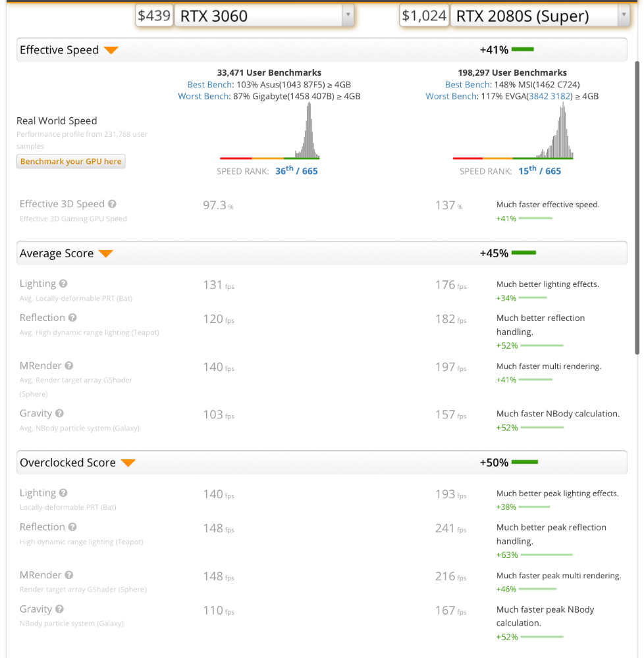
Task: Click the $439 price box
Action: (154, 16)
